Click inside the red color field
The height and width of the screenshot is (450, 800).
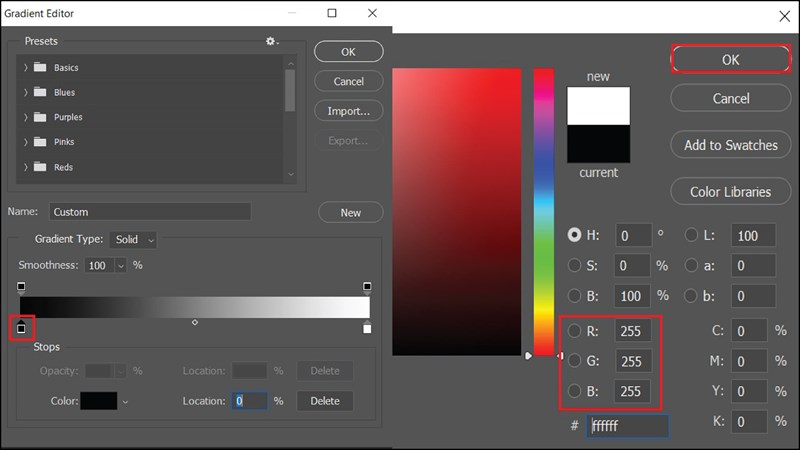coord(457,212)
